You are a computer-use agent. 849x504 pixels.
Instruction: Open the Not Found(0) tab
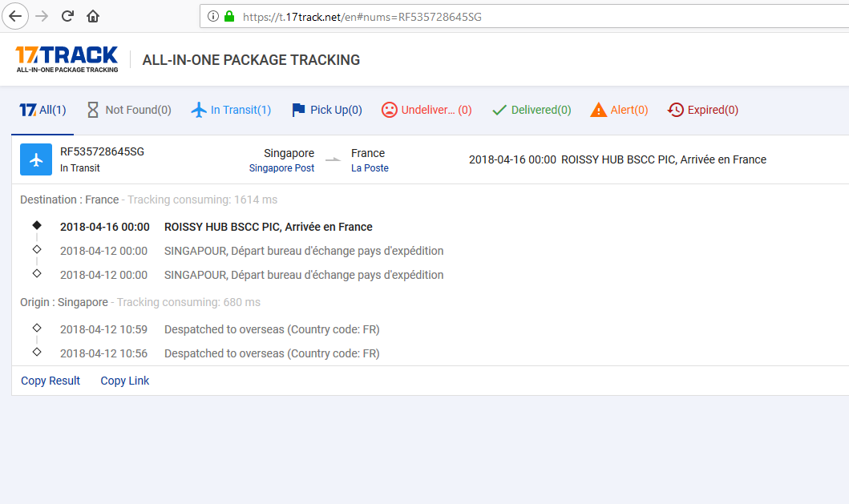tap(129, 110)
